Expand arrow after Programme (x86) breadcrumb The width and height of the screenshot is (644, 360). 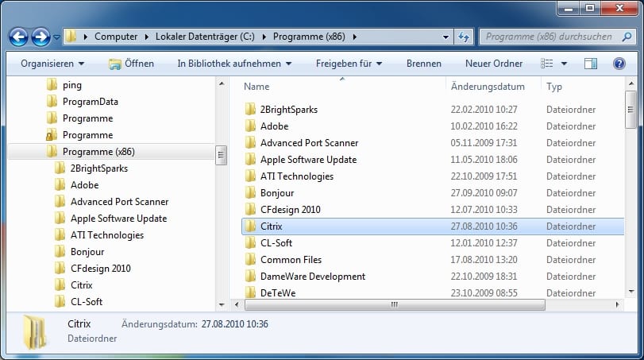pyautogui.click(x=354, y=37)
